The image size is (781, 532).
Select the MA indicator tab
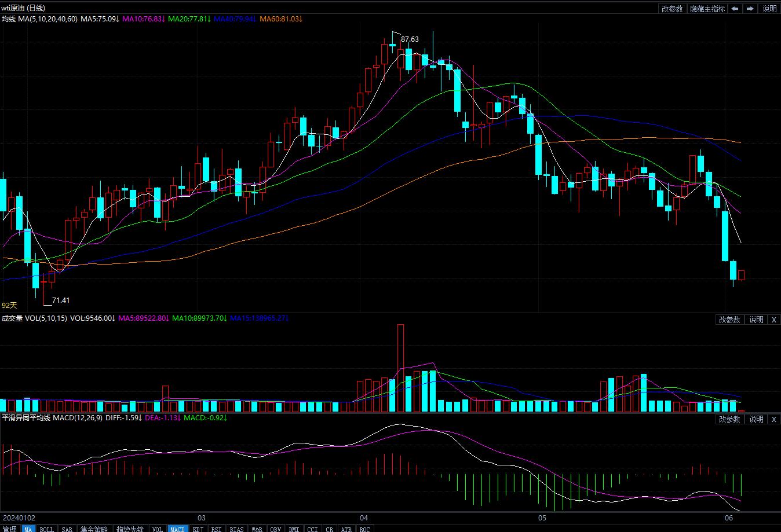point(28,529)
